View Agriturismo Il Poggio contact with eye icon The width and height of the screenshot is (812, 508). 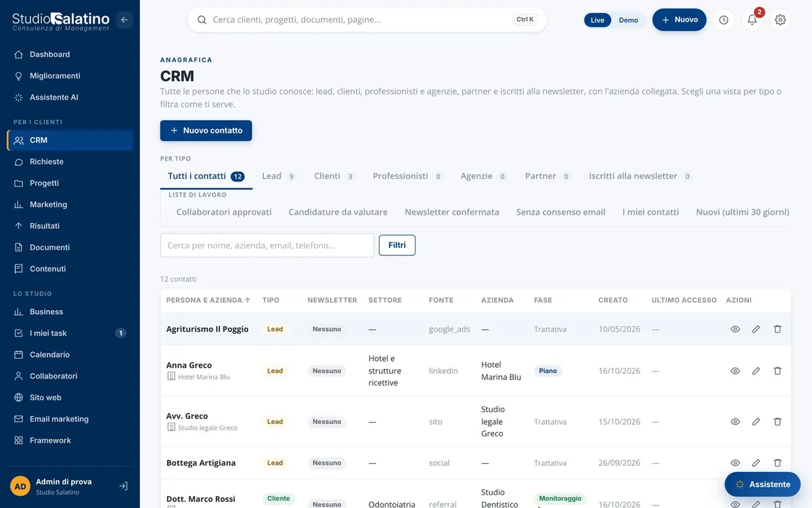pyautogui.click(x=735, y=329)
